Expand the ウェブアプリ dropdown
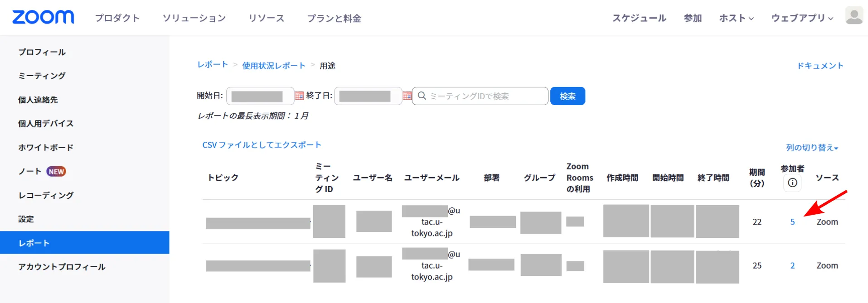Viewport: 868px width, 303px height. (x=802, y=18)
